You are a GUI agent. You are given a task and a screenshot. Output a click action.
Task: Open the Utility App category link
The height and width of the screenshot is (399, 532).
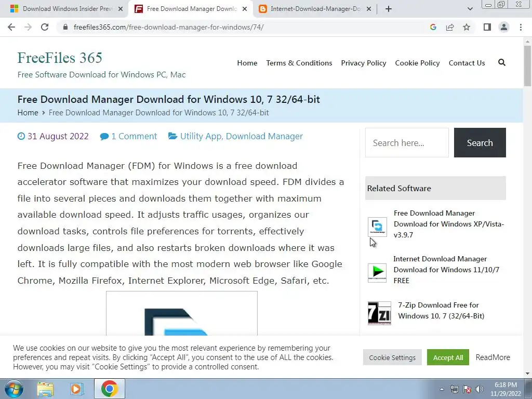[201, 136]
